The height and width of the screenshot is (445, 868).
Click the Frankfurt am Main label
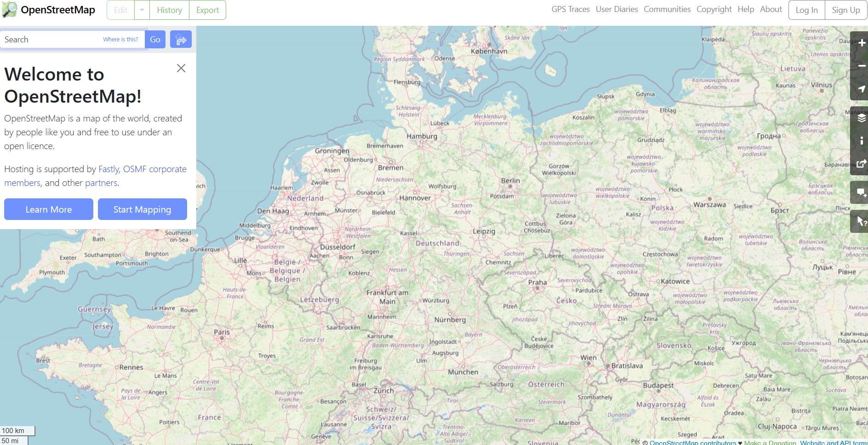(387, 297)
